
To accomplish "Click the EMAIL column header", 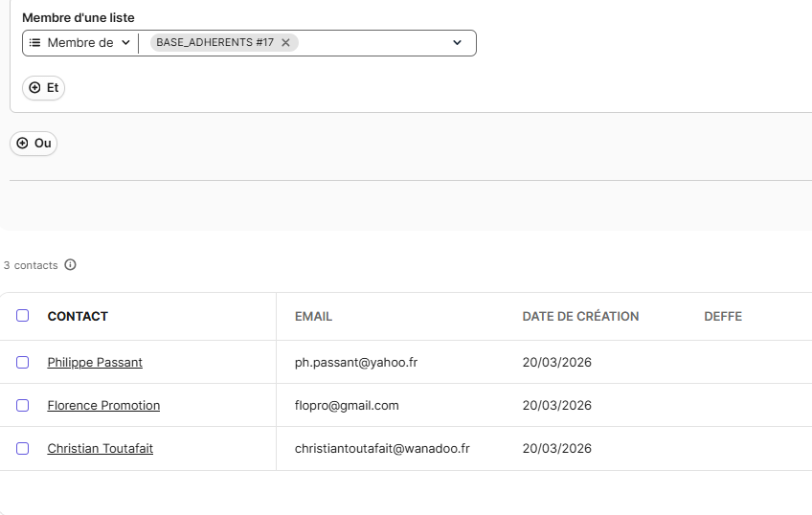I will click(x=313, y=317).
